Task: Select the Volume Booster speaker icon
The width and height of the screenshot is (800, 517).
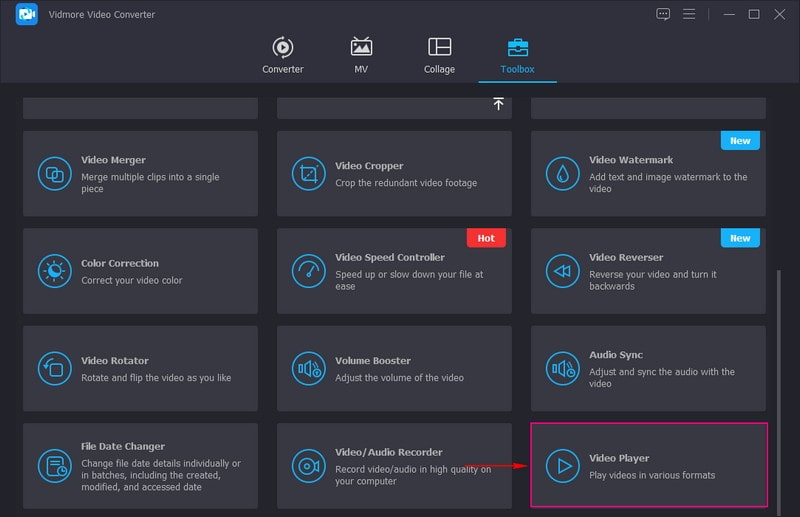Action: (x=308, y=368)
